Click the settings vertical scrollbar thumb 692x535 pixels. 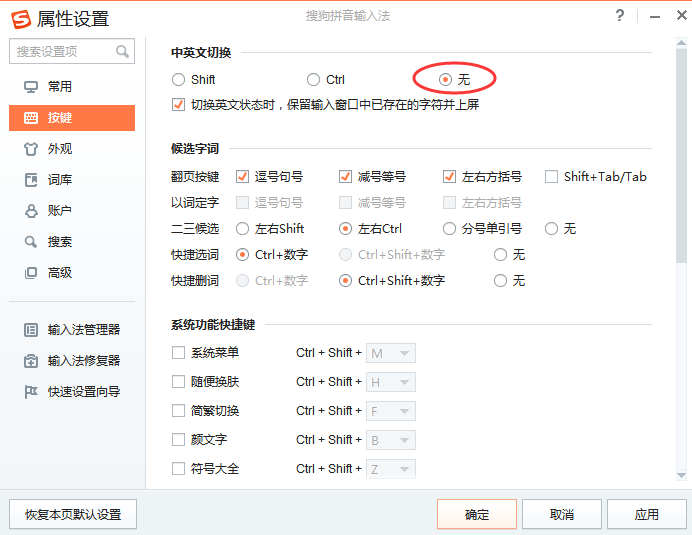coord(681,154)
